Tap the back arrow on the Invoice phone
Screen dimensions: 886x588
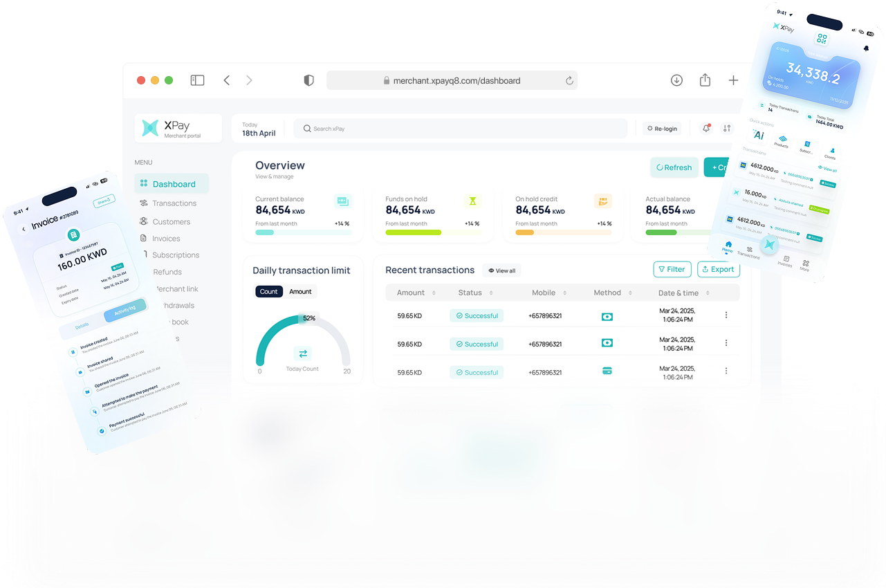pyautogui.click(x=24, y=229)
